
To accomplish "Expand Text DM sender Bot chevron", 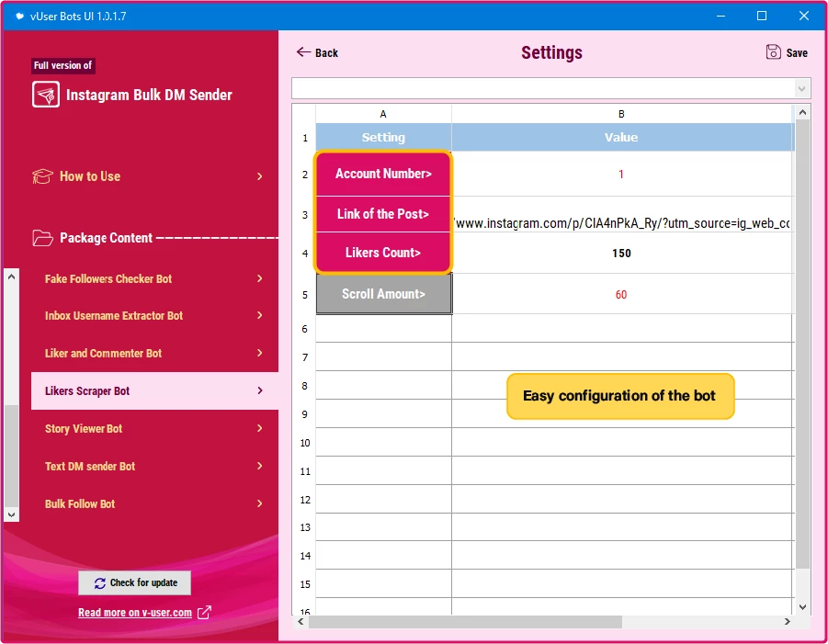I will 259,466.
